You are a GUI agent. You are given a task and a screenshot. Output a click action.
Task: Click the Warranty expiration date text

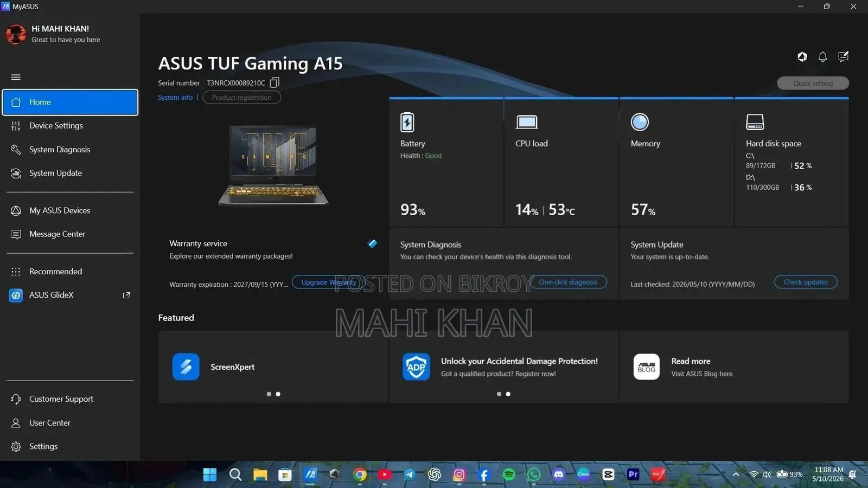pyautogui.click(x=228, y=285)
